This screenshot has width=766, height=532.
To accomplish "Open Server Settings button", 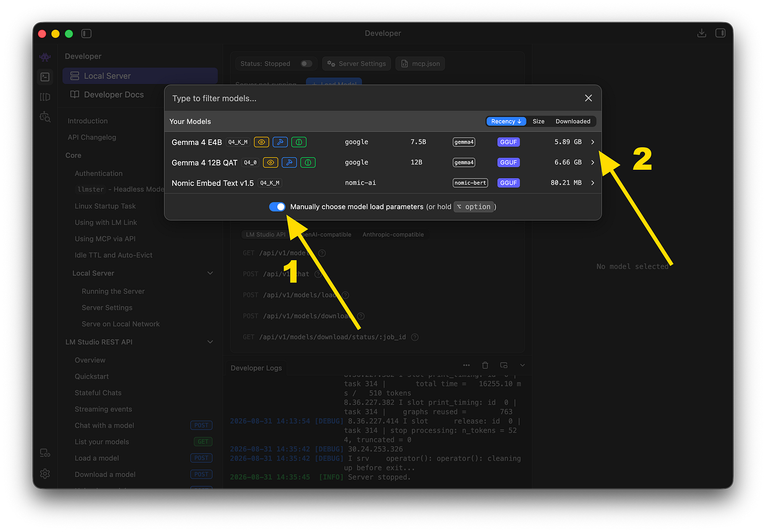I will (x=356, y=64).
